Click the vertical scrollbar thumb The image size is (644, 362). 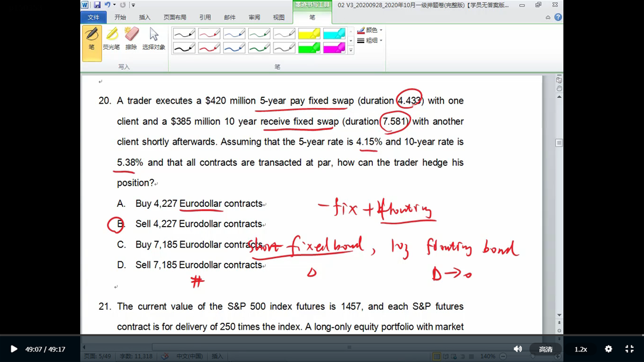pyautogui.click(x=559, y=143)
